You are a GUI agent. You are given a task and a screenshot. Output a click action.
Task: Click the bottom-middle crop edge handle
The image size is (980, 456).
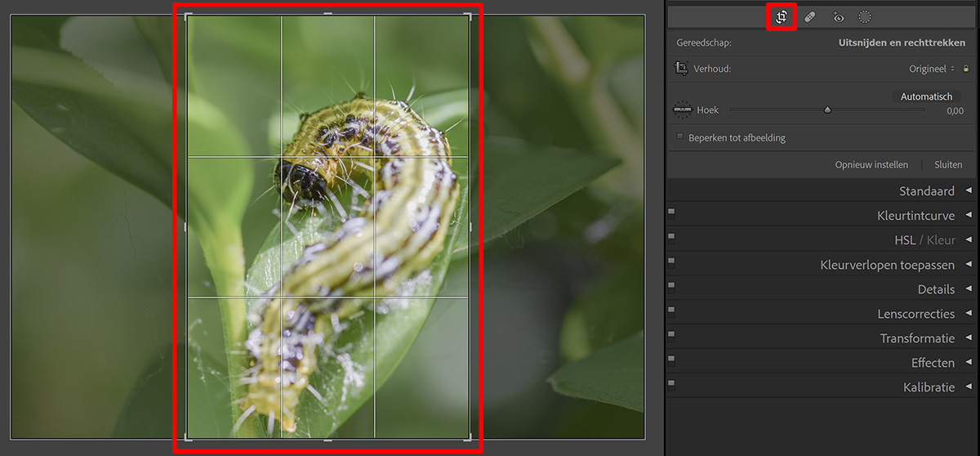coord(328,440)
